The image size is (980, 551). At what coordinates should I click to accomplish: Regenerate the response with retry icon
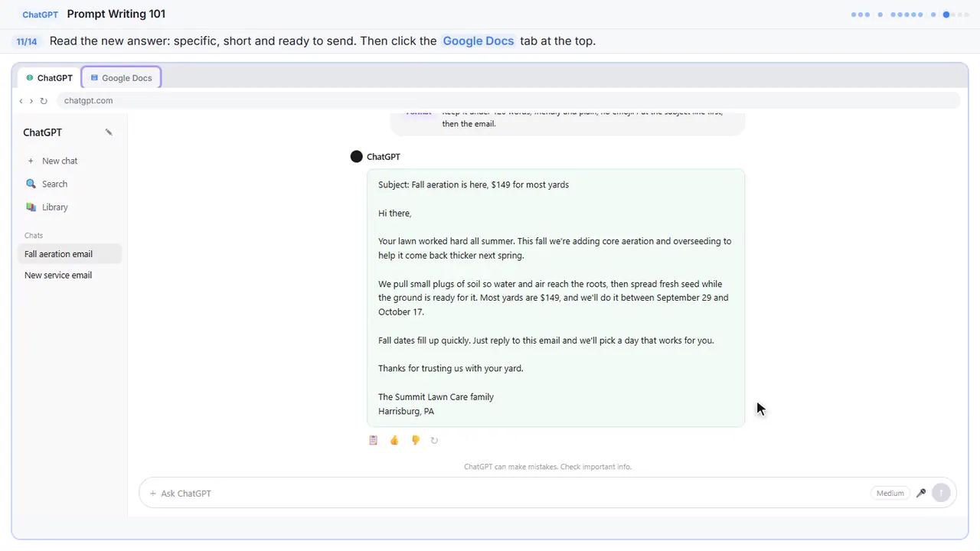tap(434, 440)
